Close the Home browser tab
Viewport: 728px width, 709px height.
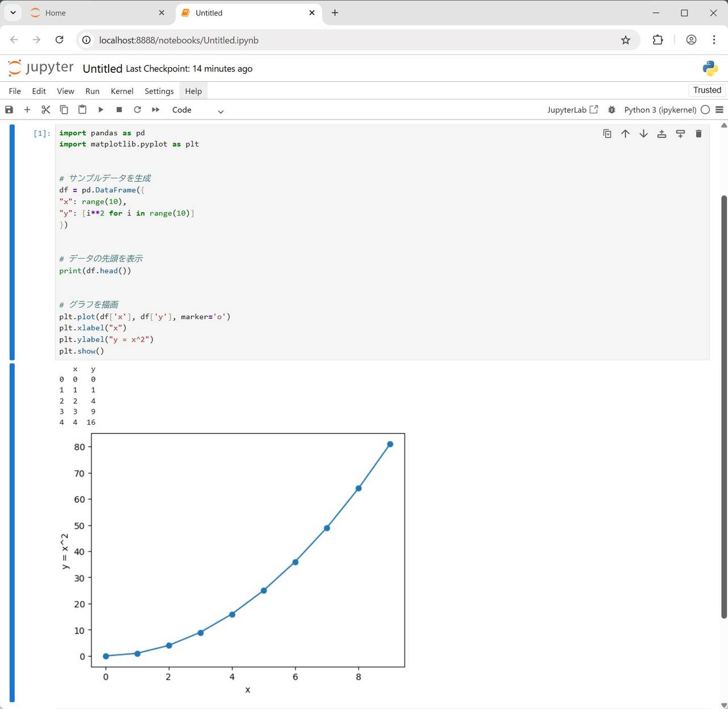[x=162, y=13]
